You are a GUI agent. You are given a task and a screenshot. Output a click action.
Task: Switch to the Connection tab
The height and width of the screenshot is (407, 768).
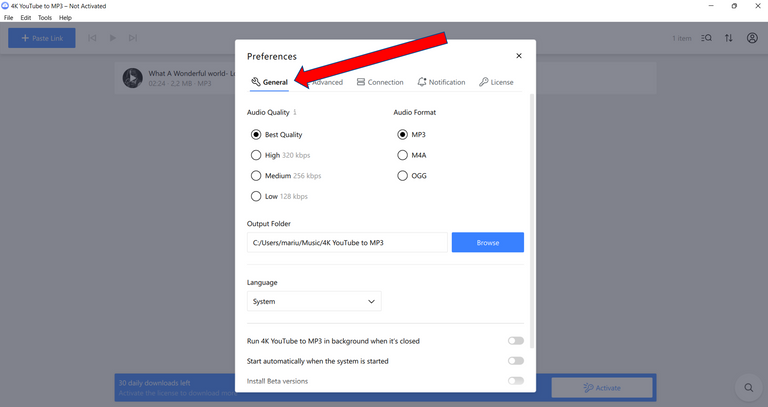click(380, 82)
